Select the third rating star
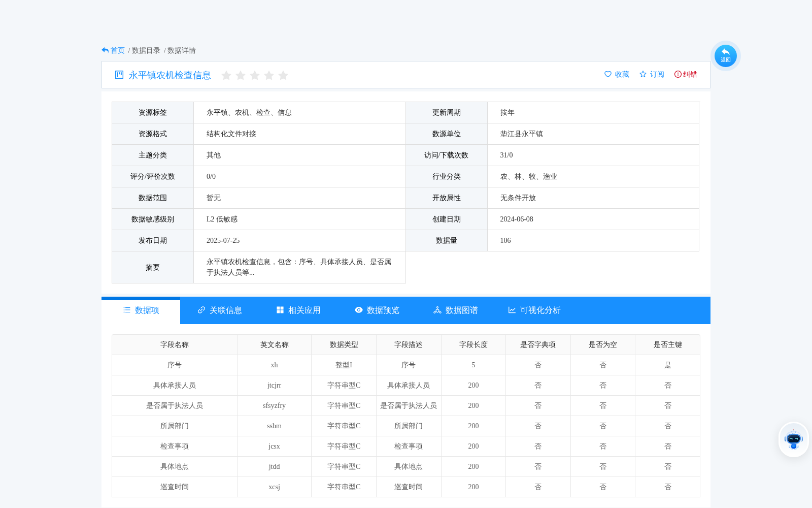 point(255,75)
